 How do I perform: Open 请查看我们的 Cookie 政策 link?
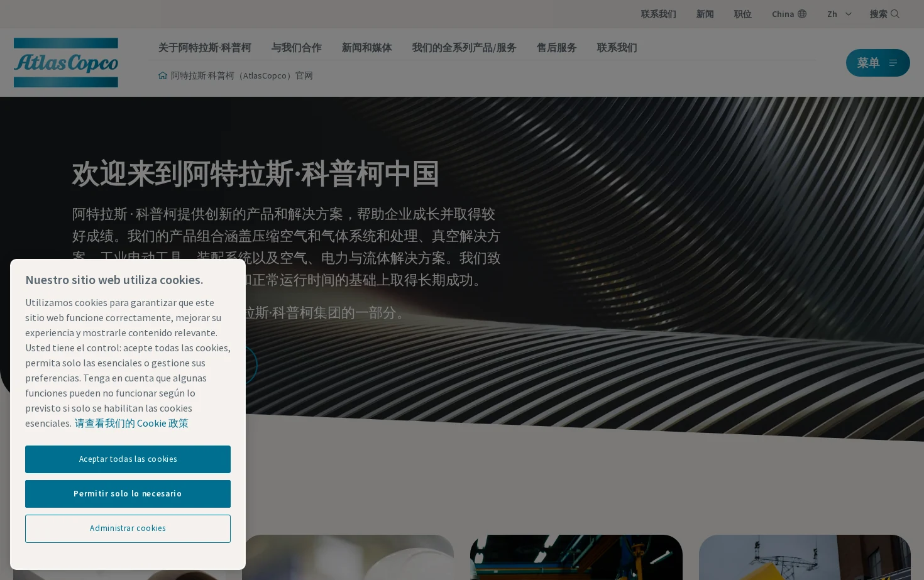coord(131,424)
